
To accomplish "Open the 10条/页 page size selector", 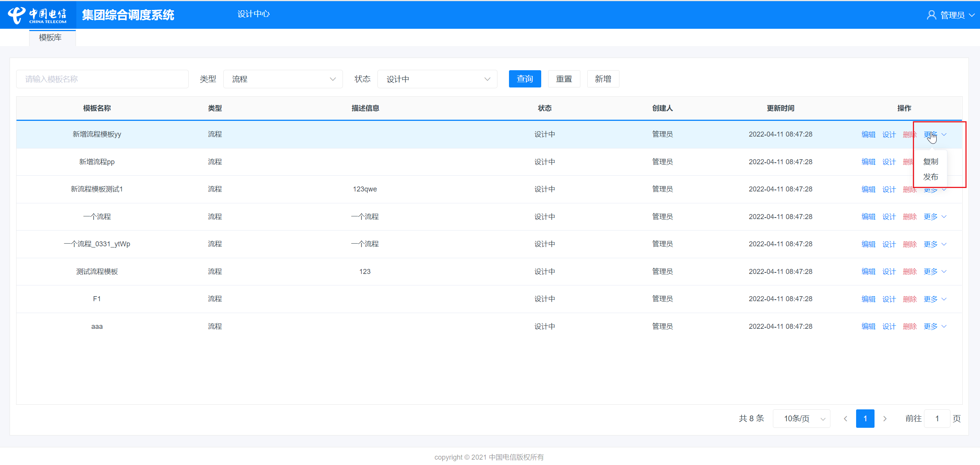I will point(802,419).
